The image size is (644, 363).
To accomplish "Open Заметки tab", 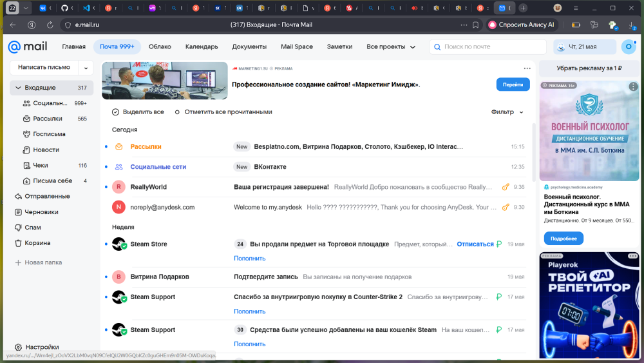I will [x=339, y=47].
